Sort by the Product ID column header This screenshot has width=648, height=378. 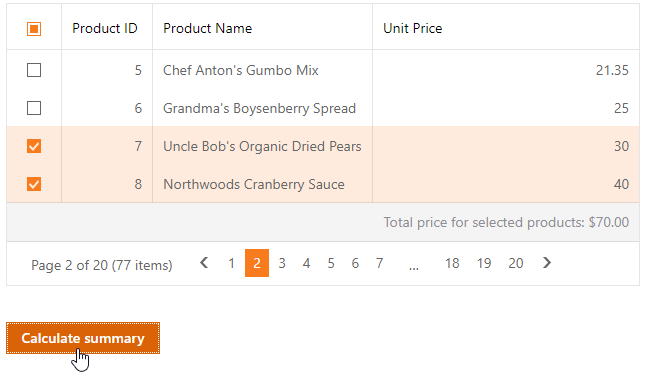(105, 28)
